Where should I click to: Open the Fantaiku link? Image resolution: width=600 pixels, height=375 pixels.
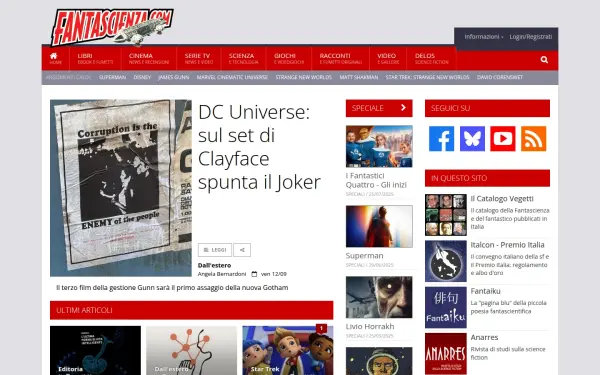tap(485, 291)
